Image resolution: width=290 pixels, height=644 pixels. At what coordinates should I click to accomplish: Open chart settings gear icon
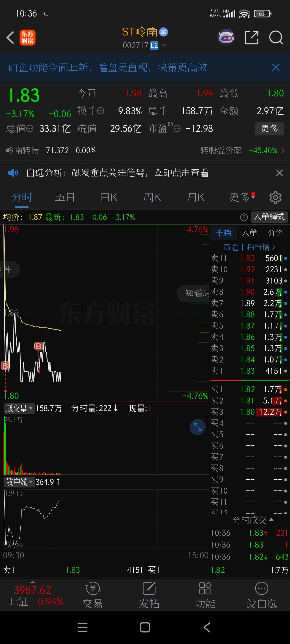pos(275,197)
